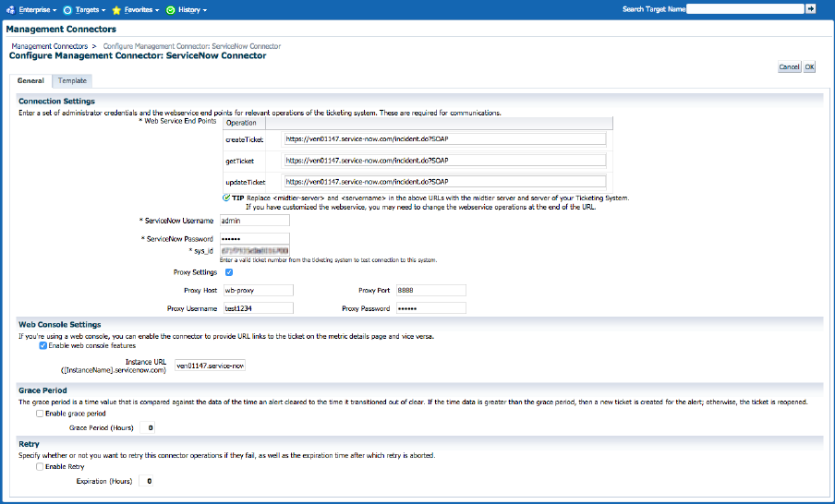Click the Grace Period (Hours) field
This screenshot has height=504, width=835.
tap(147, 427)
